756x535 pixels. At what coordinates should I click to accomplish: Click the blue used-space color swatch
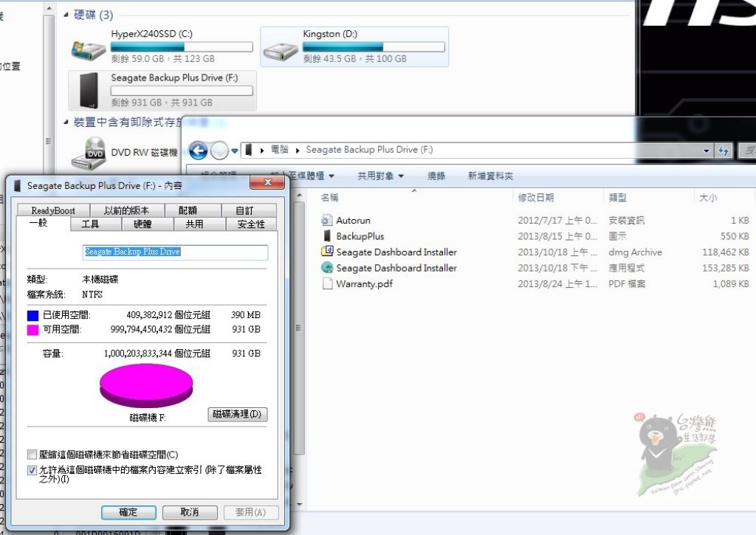(32, 316)
